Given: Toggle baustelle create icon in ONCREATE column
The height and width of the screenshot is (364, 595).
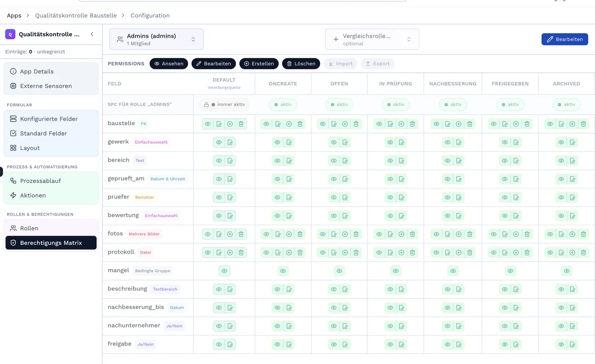Looking at the screenshot, I should click(x=289, y=124).
